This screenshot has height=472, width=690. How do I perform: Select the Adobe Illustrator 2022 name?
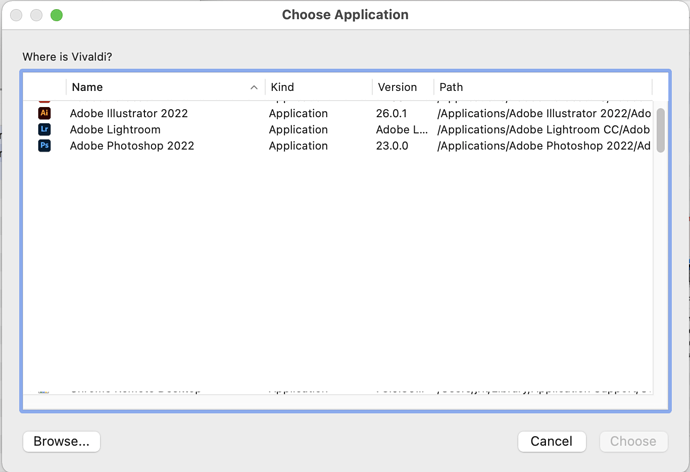[x=128, y=113]
